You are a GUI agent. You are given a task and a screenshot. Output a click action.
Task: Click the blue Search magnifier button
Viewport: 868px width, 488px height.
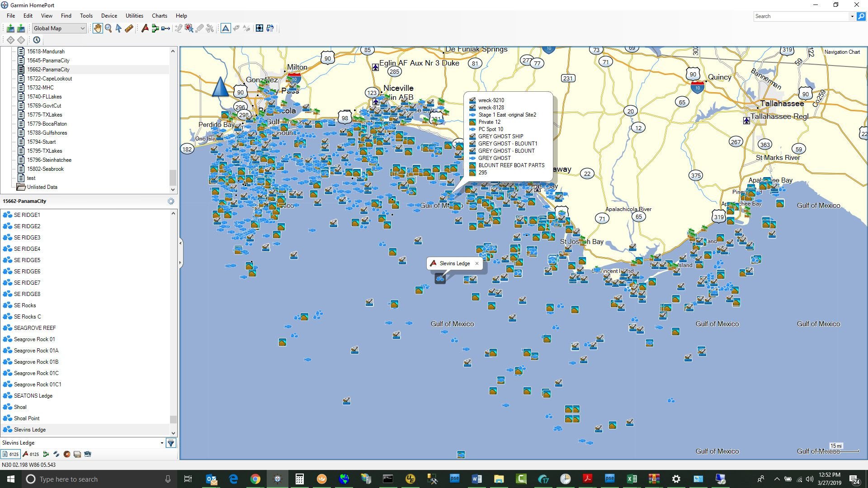861,16
